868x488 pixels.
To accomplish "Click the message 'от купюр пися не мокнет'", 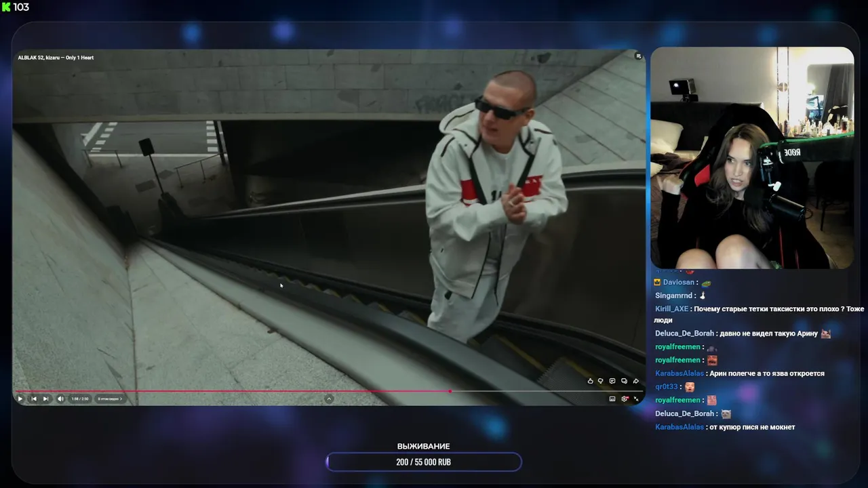I will (x=752, y=427).
